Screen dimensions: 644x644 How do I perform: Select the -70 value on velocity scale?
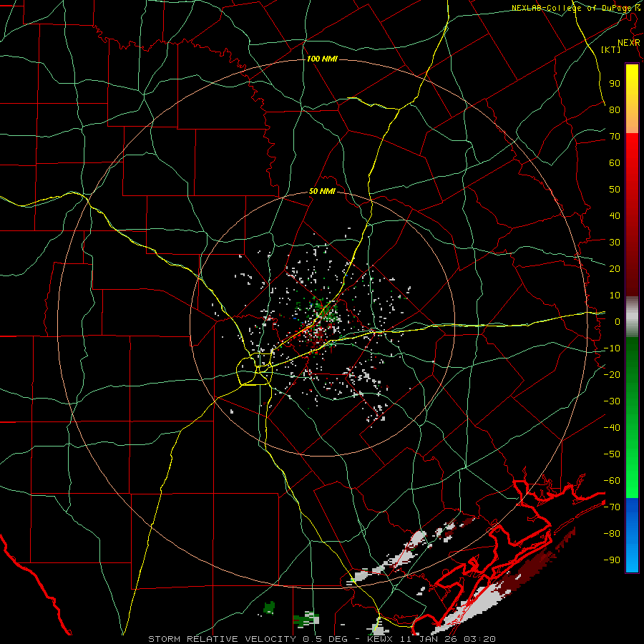point(612,507)
